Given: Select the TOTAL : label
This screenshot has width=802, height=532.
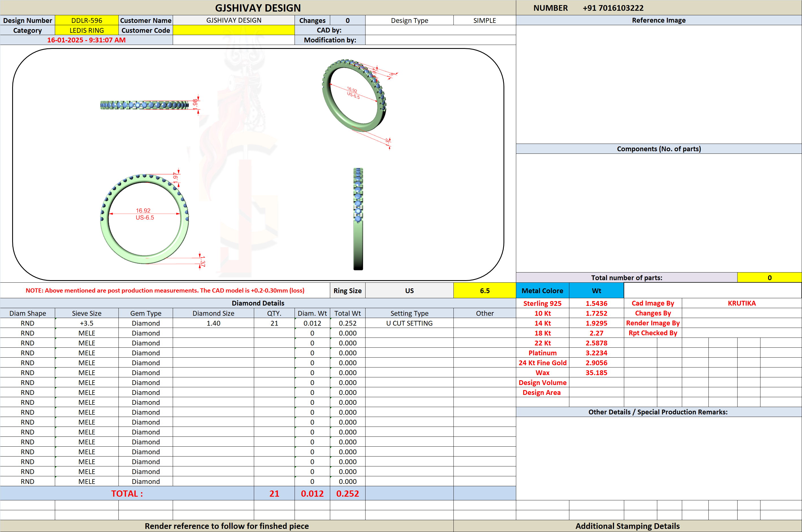Looking at the screenshot, I should click(127, 493).
